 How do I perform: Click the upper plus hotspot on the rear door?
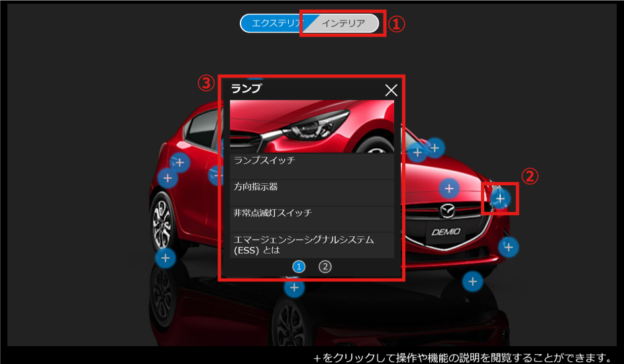(180, 162)
